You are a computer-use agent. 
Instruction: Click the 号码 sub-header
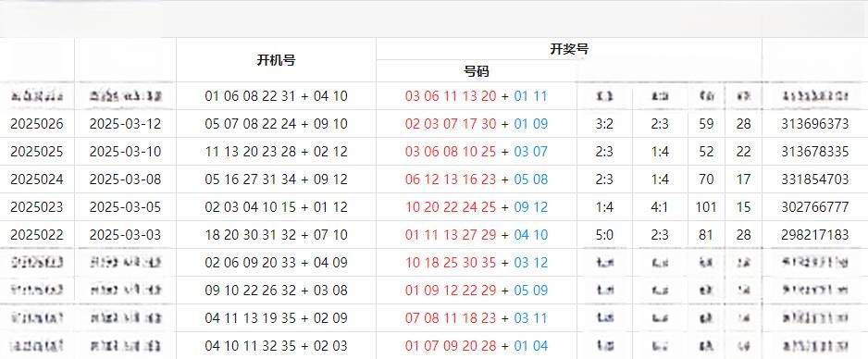pyautogui.click(x=476, y=71)
